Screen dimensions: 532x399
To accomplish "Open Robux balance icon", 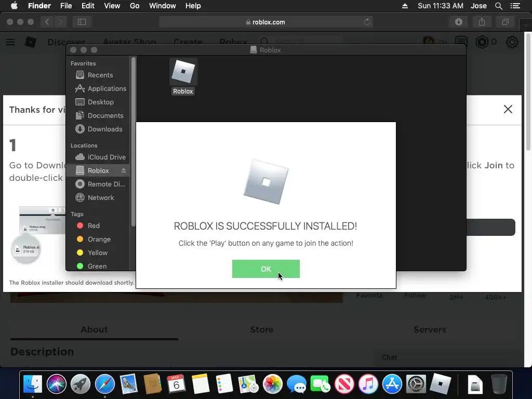I will point(482,42).
